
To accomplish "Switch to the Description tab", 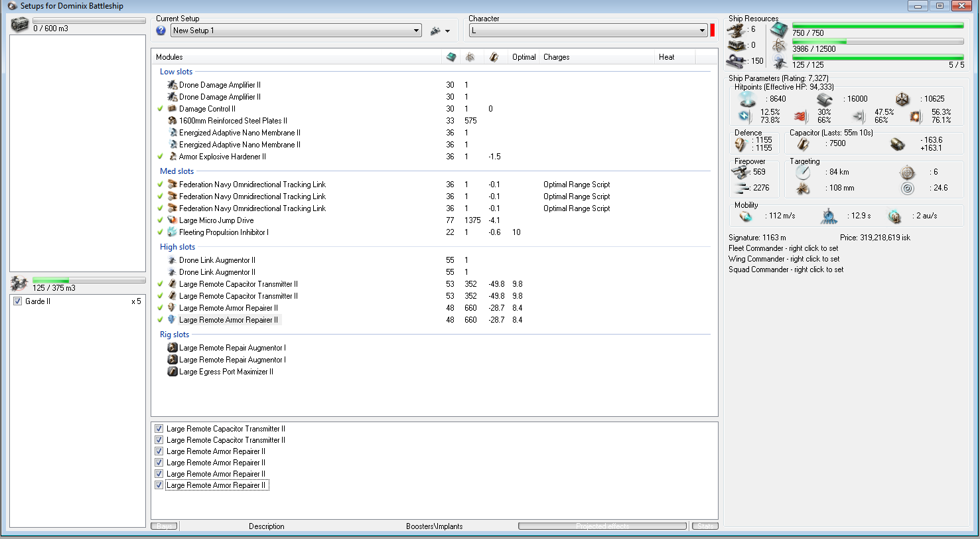I will 267,526.
